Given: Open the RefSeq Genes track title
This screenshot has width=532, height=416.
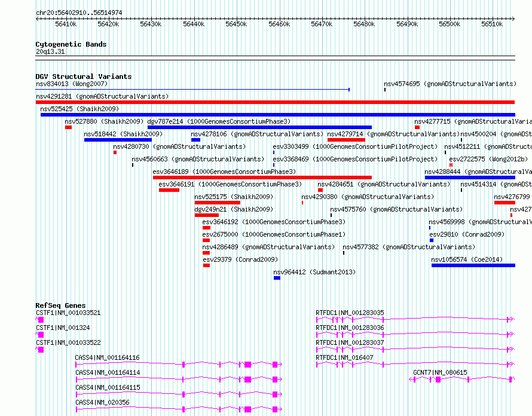Looking at the screenshot, I should 60,305.
